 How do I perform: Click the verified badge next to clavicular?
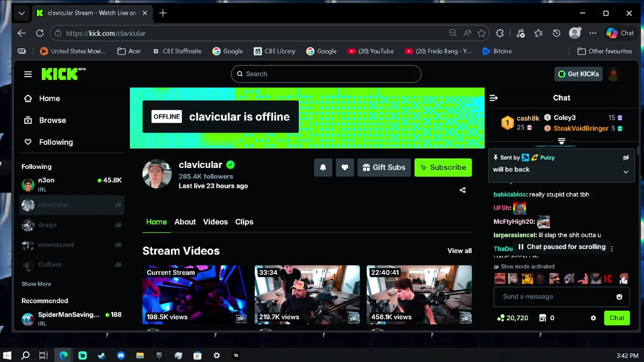click(230, 164)
